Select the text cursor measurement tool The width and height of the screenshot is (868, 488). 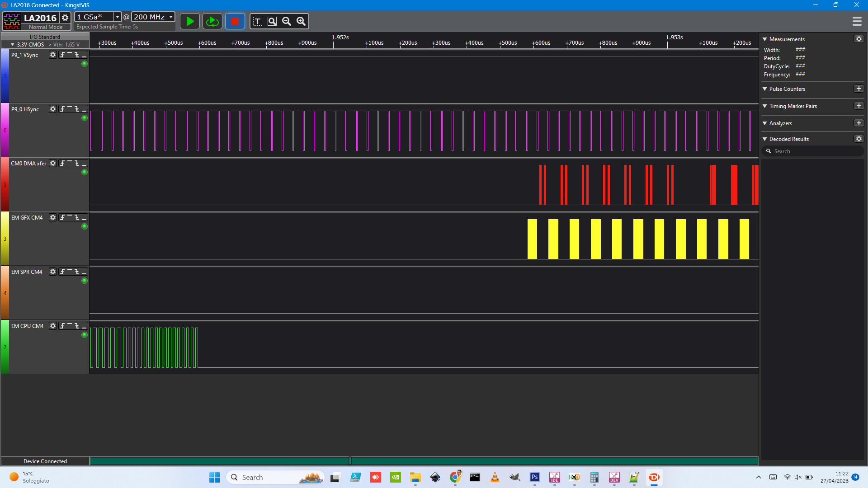(x=258, y=21)
